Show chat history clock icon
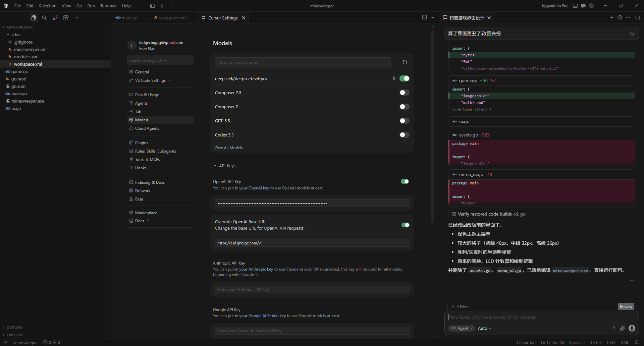The image size is (644, 346). pyautogui.click(x=620, y=17)
